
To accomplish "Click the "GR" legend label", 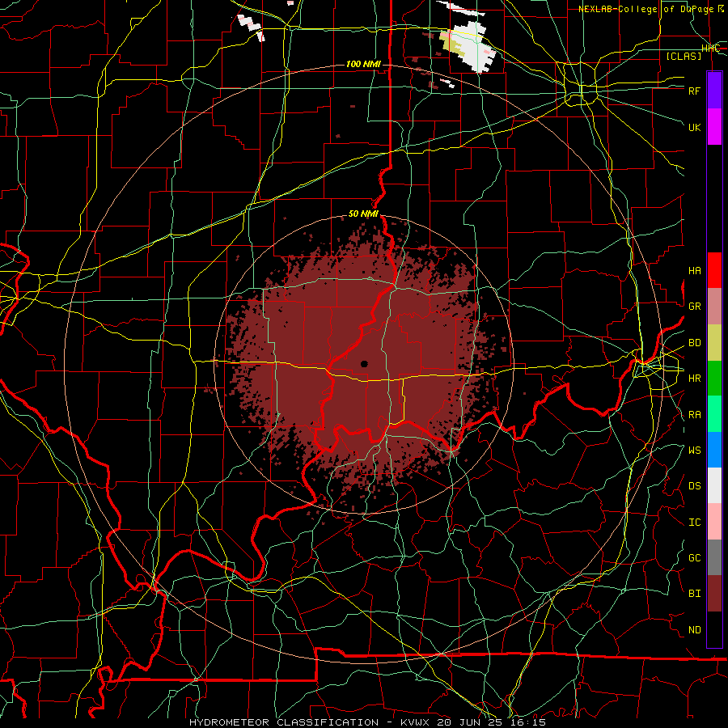I will pos(694,307).
